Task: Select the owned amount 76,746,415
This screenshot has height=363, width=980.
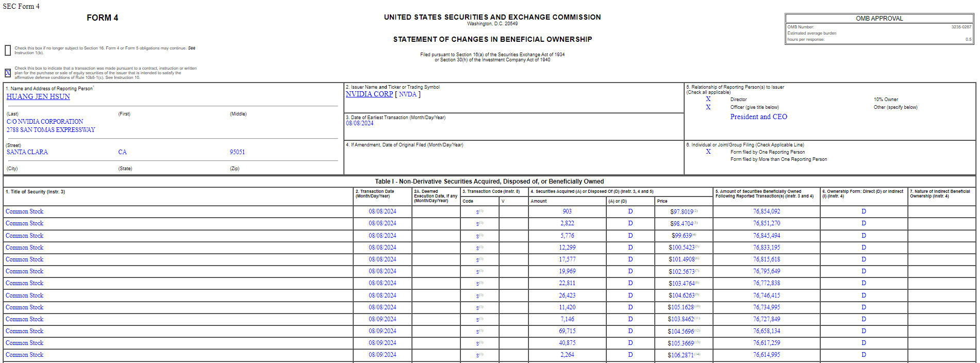Action: [x=767, y=295]
